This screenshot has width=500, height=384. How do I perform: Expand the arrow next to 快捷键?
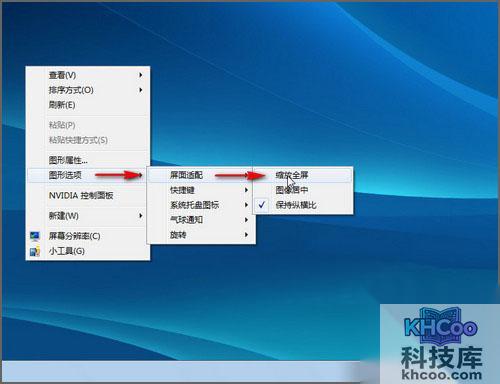[246, 190]
